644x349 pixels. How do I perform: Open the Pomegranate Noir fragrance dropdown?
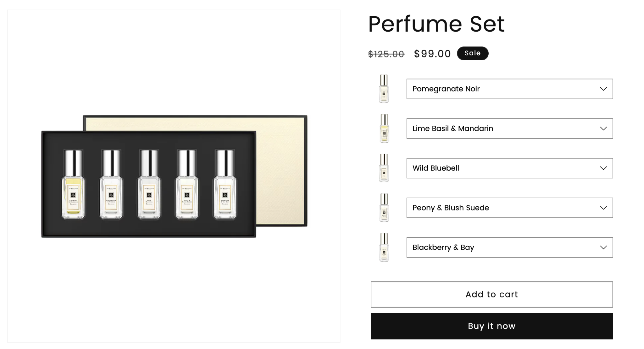(509, 89)
